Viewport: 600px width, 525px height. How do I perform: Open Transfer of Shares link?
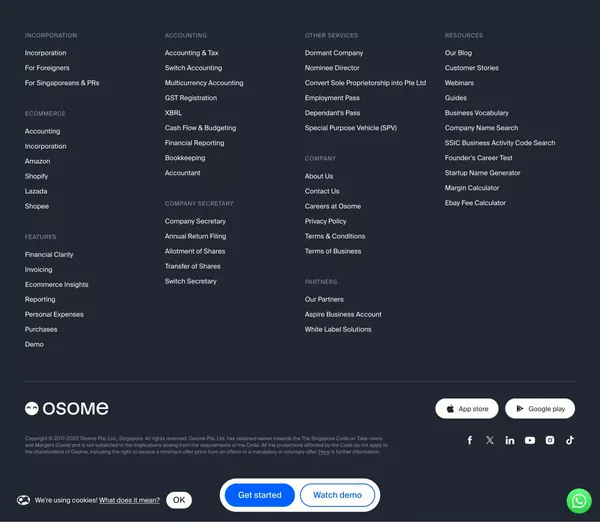click(192, 266)
